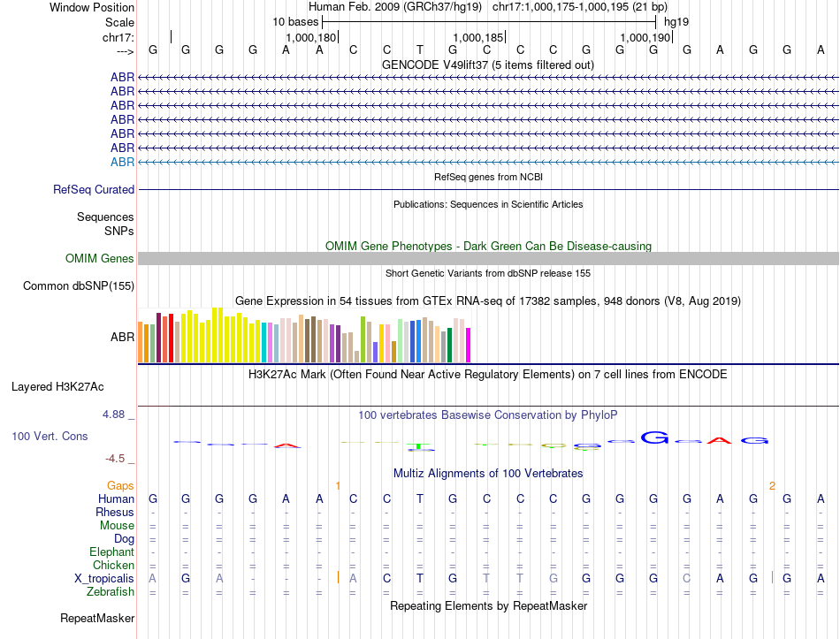Click the Sequences track label
Image resolution: width=840 pixels, height=639 pixels.
pyautogui.click(x=105, y=217)
